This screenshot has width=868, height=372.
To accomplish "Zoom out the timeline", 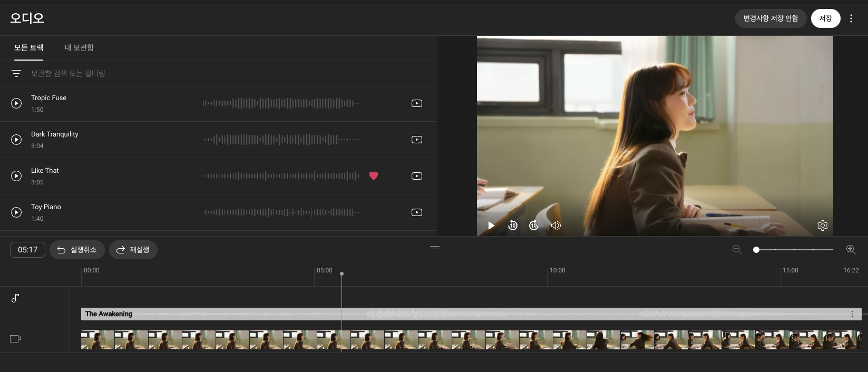I will click(x=737, y=250).
